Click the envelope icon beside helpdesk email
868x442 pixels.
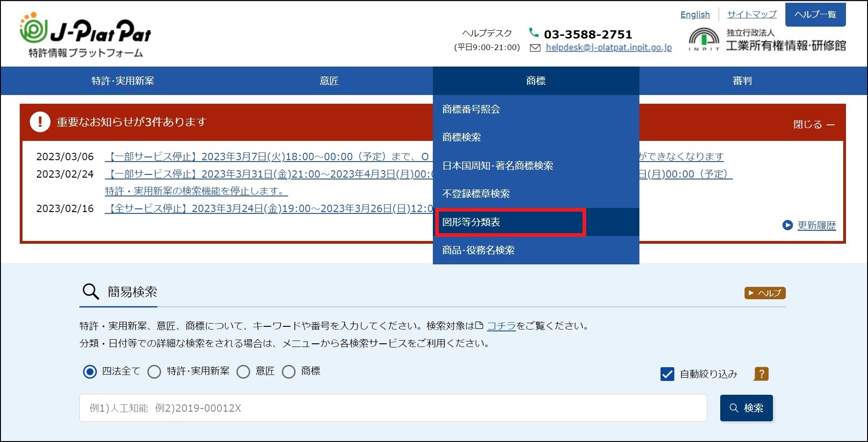point(535,48)
